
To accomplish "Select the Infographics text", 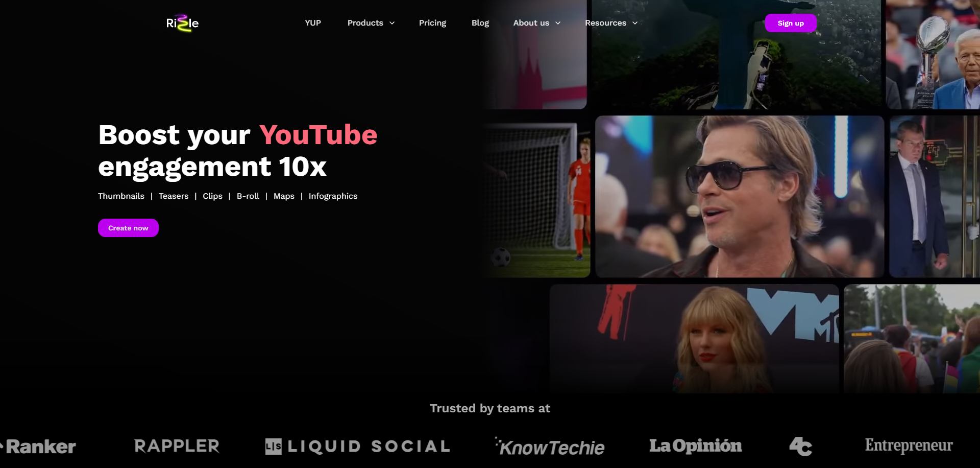I will click(x=333, y=196).
